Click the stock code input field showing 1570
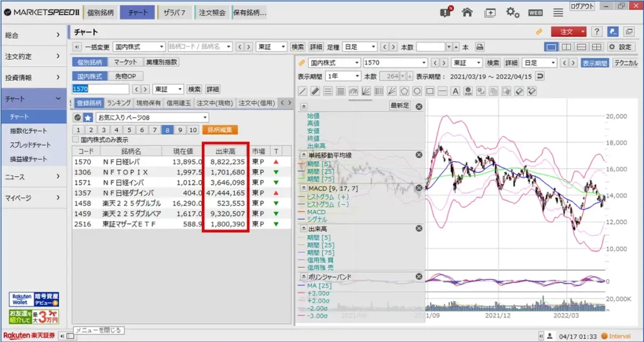 (x=101, y=89)
